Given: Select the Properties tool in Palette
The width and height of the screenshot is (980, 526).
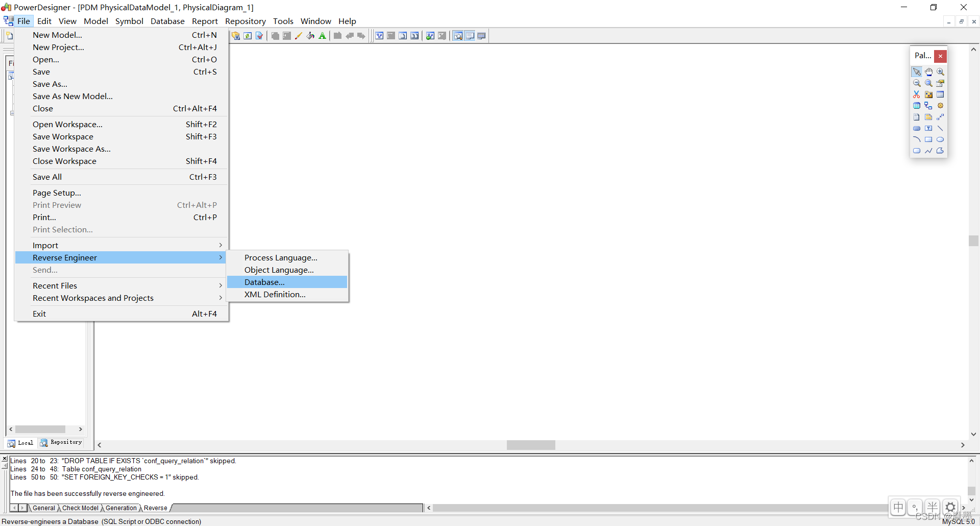Looking at the screenshot, I should tap(940, 83).
